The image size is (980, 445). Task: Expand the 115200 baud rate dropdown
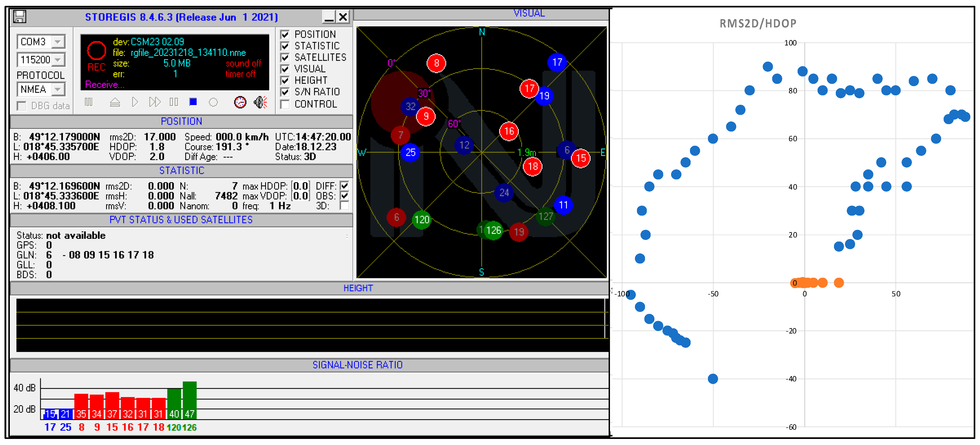[58, 60]
